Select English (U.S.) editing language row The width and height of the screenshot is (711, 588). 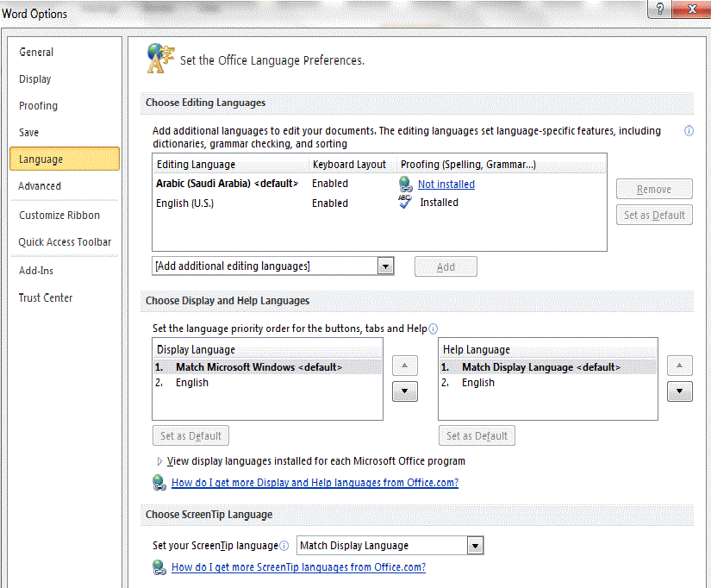click(x=379, y=203)
